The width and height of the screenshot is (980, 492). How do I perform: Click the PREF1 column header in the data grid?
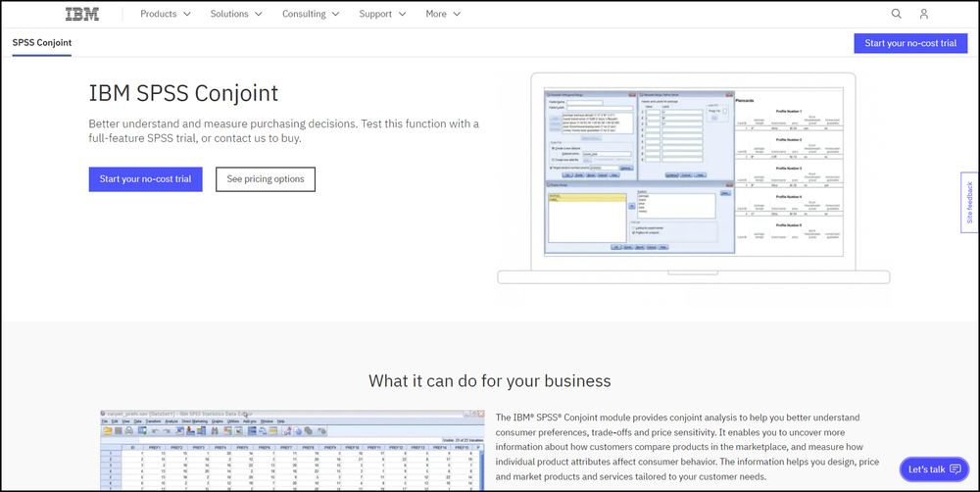(x=155, y=448)
